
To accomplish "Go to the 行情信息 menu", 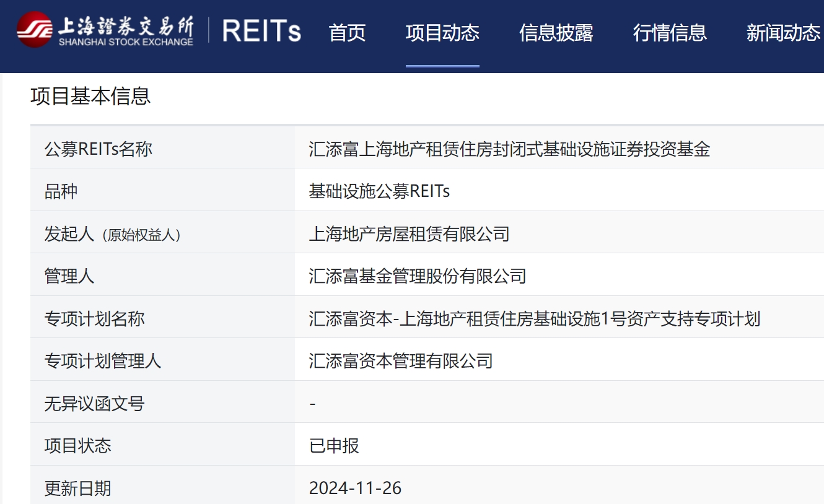I will click(670, 32).
